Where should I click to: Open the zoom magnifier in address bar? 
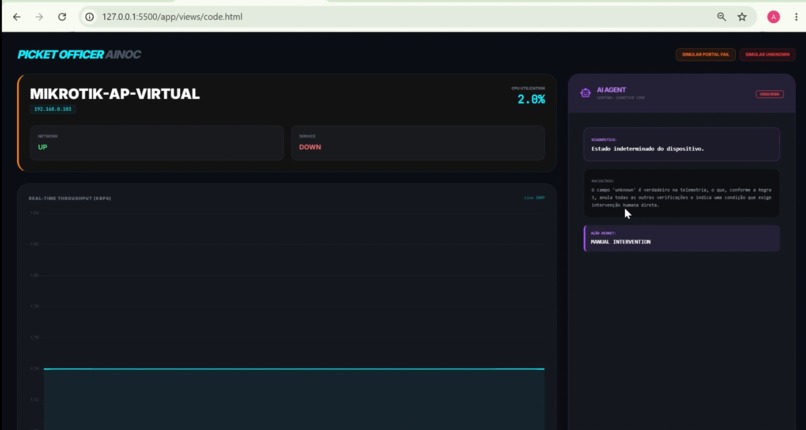[722, 17]
